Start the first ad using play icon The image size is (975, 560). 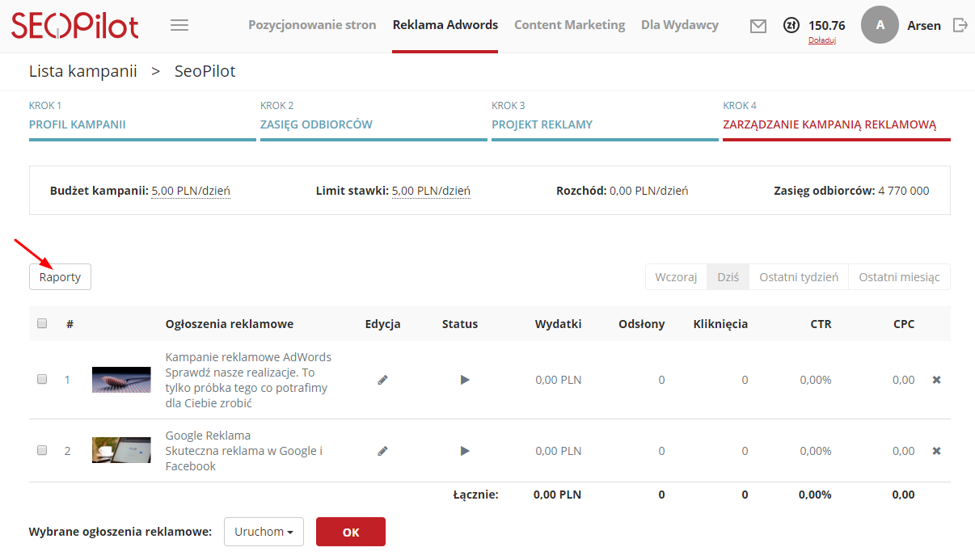click(464, 380)
